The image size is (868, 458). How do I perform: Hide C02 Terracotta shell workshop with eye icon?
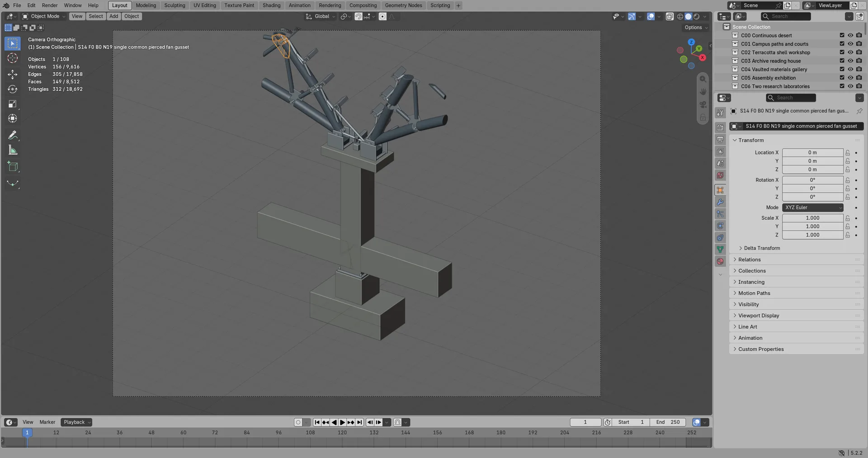click(x=850, y=52)
